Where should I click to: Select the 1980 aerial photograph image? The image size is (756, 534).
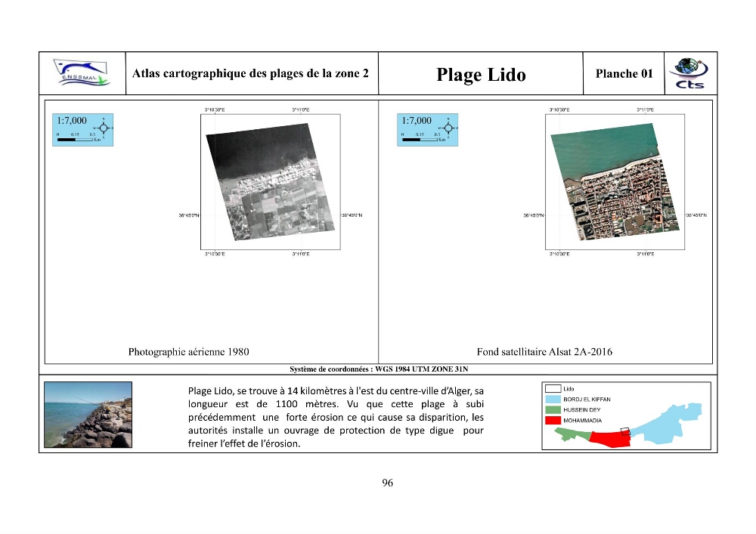271,181
